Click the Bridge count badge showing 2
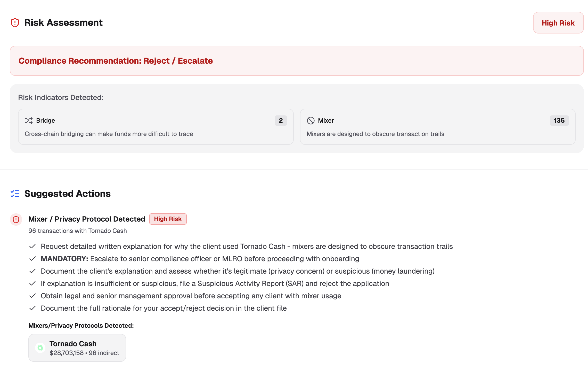Viewport: 588px width, 371px height. point(281,121)
